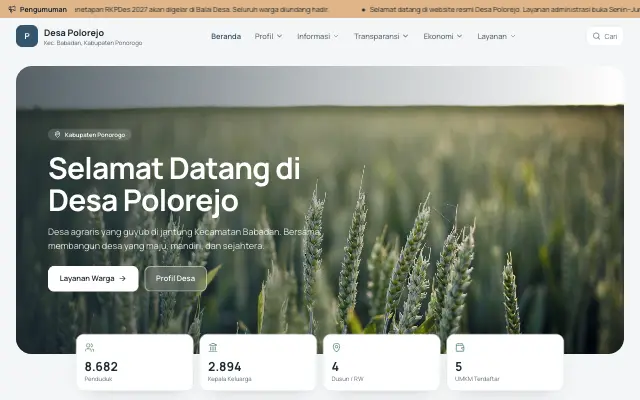Open the Ekonomi navigation item
The image size is (640, 400).
tap(442, 36)
